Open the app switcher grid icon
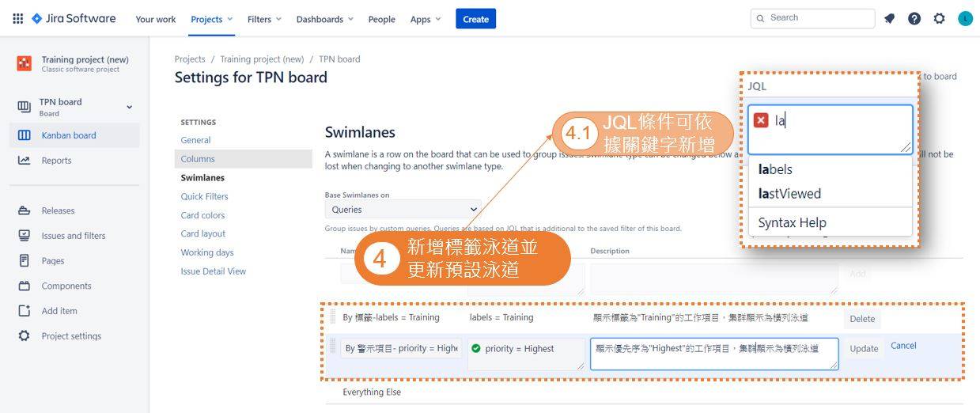The width and height of the screenshot is (980, 413). click(x=17, y=18)
